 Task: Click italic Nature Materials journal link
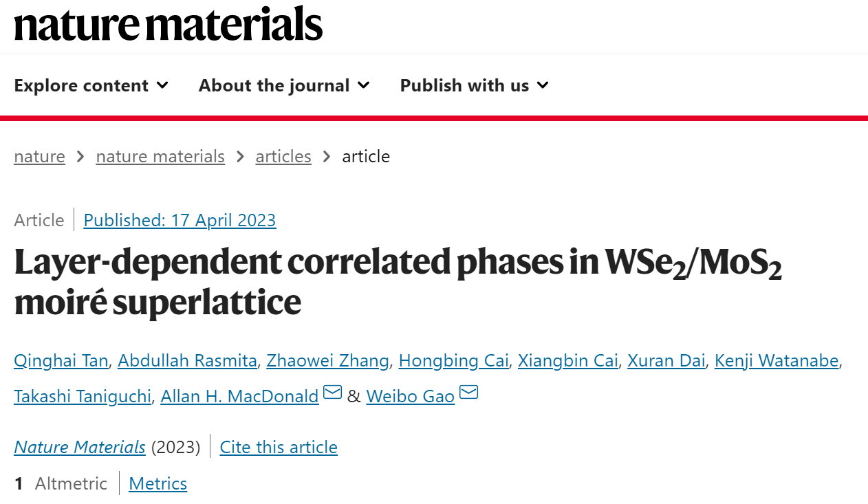click(x=80, y=448)
